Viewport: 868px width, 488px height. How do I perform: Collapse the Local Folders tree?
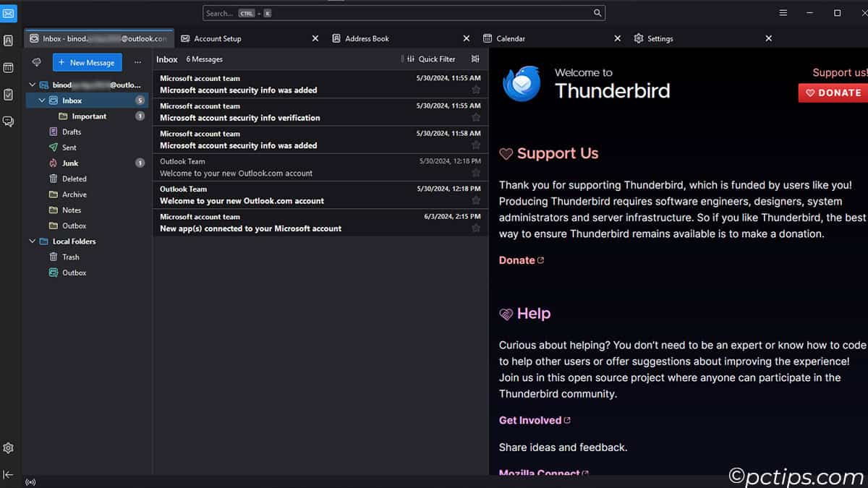31,241
